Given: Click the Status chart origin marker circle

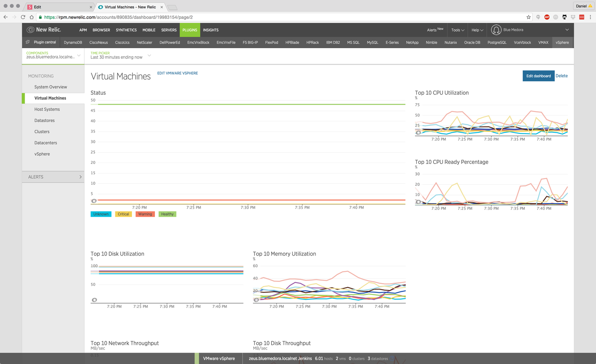Looking at the screenshot, I should [94, 201].
